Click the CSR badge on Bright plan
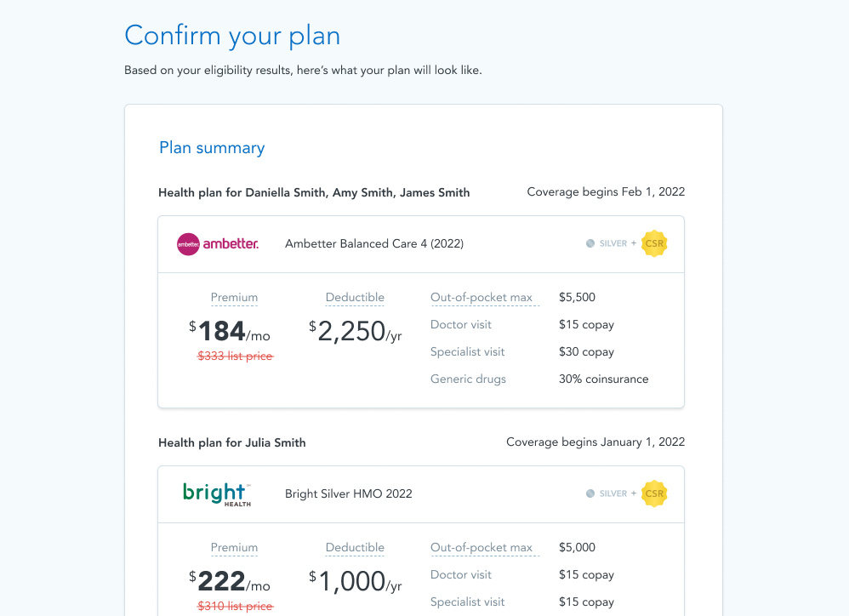 (654, 493)
